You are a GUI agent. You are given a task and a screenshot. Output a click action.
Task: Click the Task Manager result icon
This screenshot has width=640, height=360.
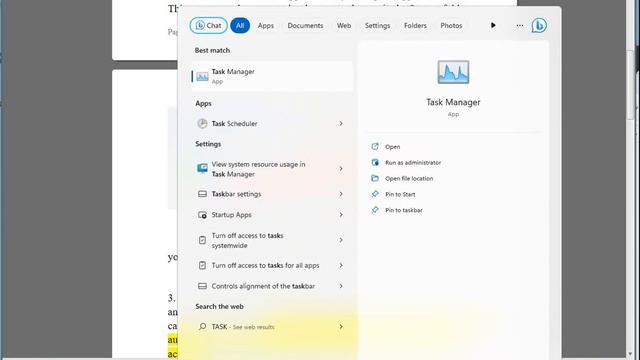pyautogui.click(x=202, y=76)
